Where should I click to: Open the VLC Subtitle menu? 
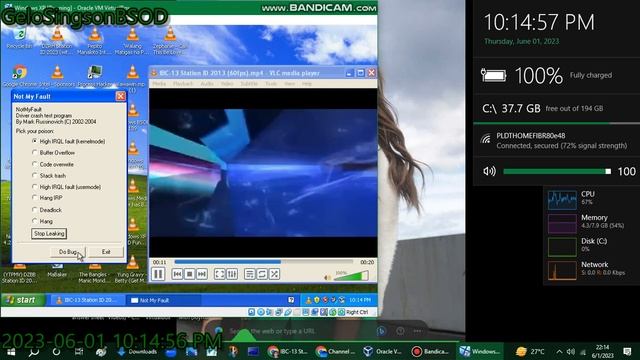point(249,84)
